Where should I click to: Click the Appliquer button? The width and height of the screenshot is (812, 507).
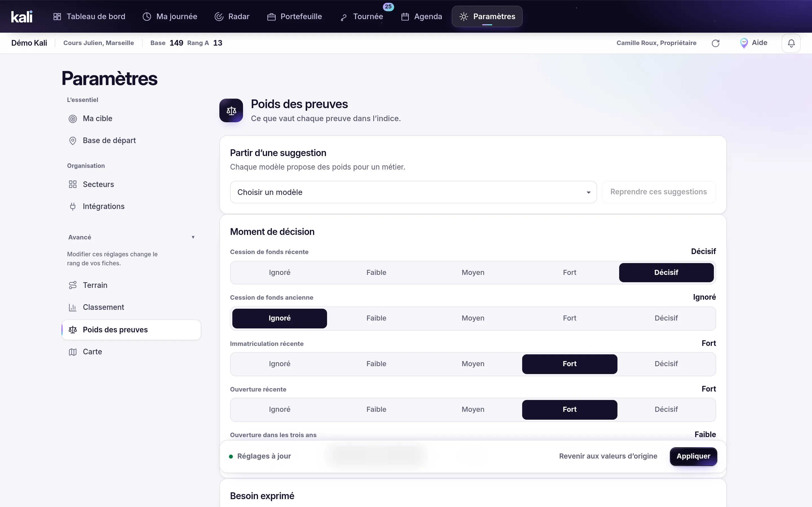(693, 456)
